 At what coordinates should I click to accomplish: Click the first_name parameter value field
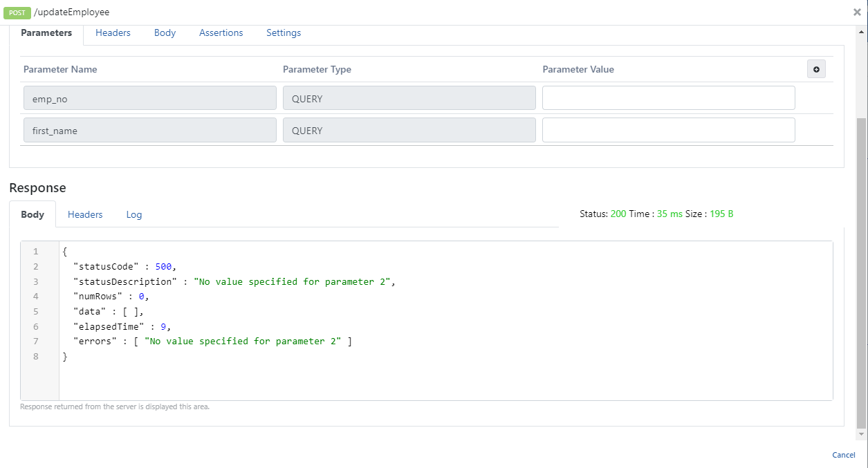pyautogui.click(x=668, y=130)
